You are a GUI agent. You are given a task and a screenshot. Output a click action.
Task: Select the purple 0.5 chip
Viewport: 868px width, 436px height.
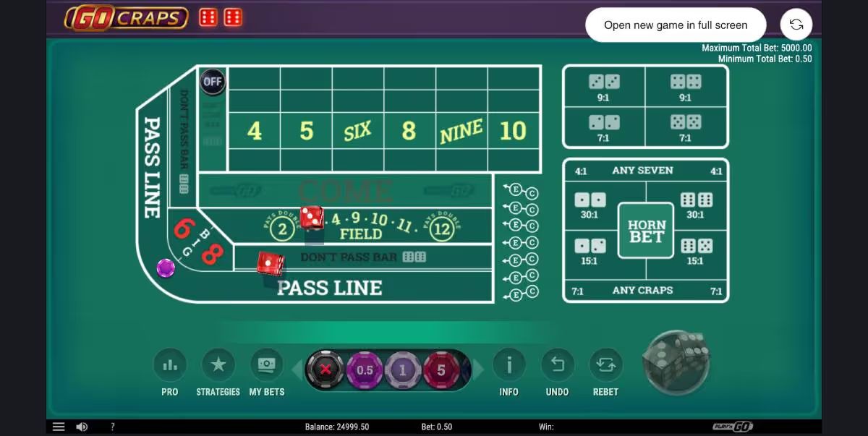tap(365, 369)
